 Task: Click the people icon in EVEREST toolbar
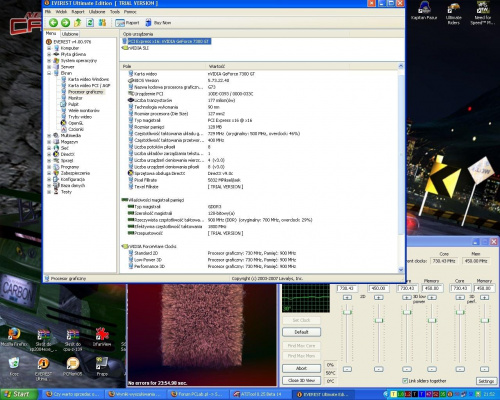(102, 23)
